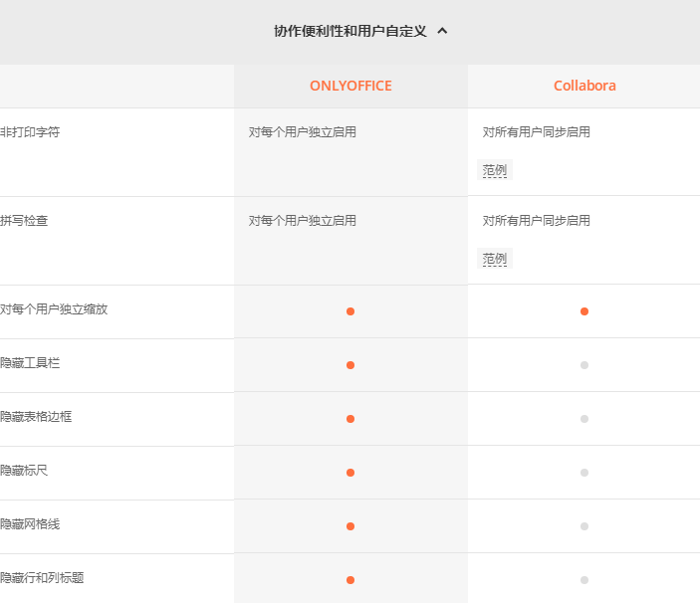This screenshot has height=603, width=700.
Task: Select the ONLYOFFICE column header
Action: [x=350, y=86]
